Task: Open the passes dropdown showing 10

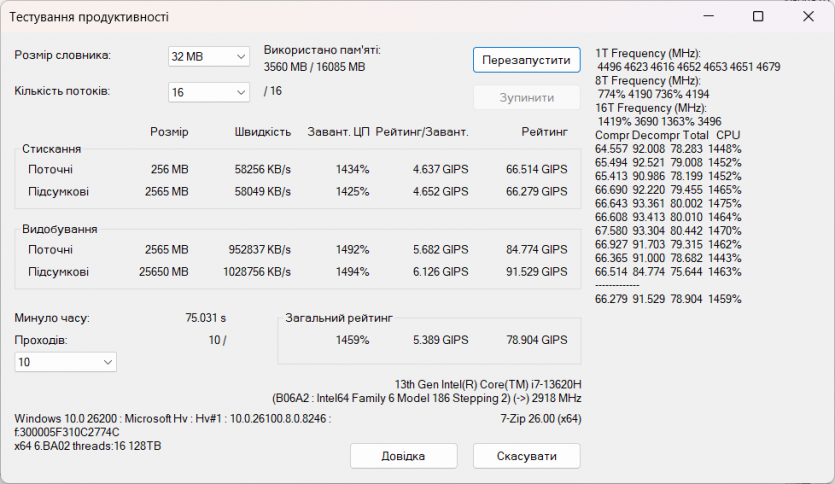Action: click(x=65, y=362)
